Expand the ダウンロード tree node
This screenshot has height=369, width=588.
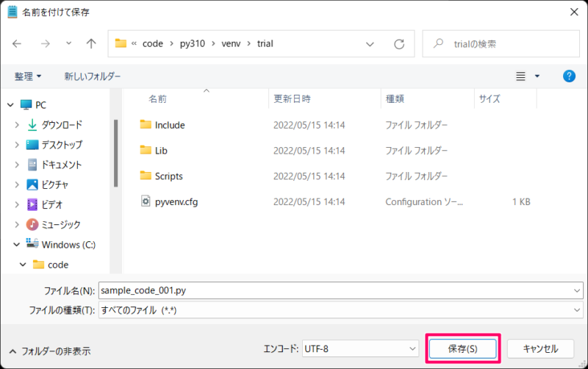tap(17, 125)
